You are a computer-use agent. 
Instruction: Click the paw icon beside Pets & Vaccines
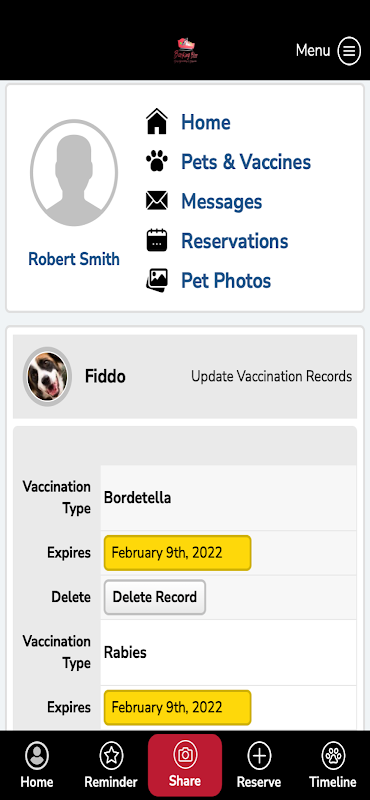pos(157,161)
